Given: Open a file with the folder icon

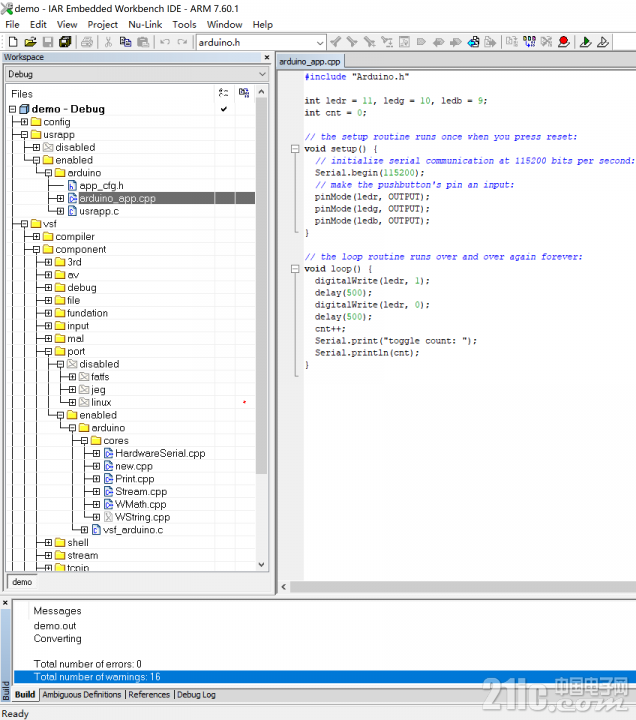Looking at the screenshot, I should 30,42.
